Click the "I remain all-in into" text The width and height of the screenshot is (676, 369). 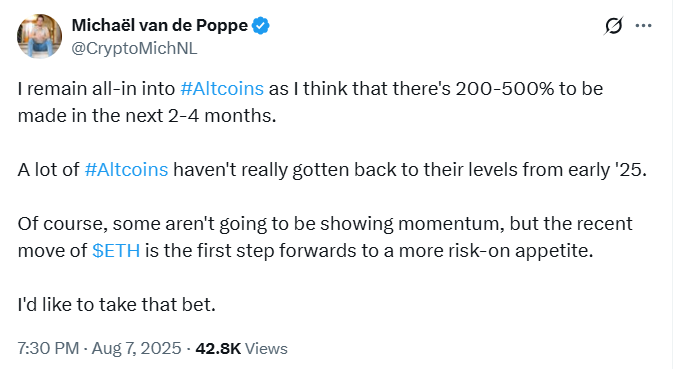[x=96, y=89]
